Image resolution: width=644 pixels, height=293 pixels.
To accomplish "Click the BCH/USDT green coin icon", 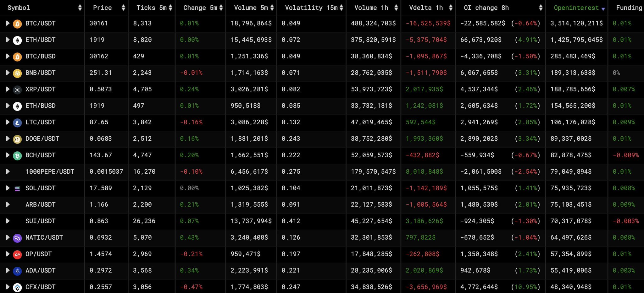I will point(17,155).
